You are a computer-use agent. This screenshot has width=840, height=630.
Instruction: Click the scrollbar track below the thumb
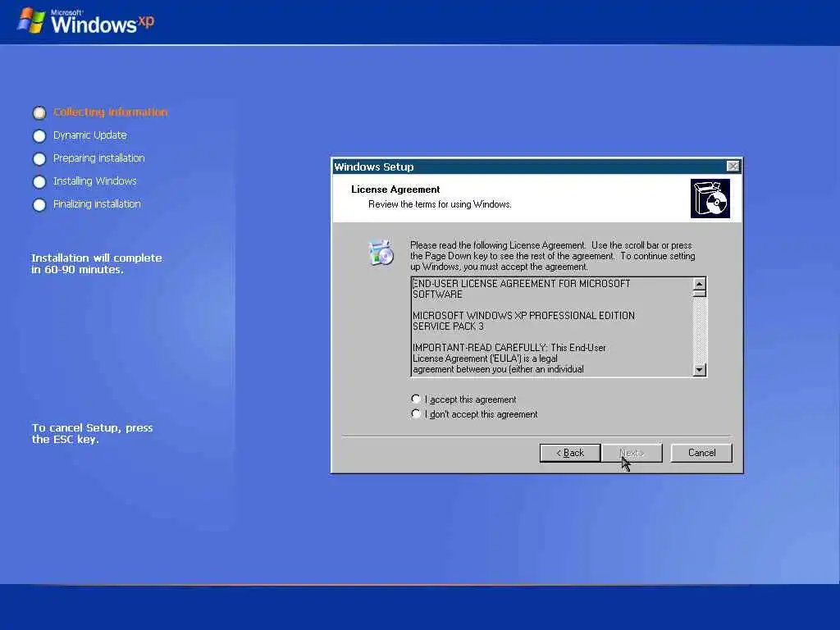point(699,330)
